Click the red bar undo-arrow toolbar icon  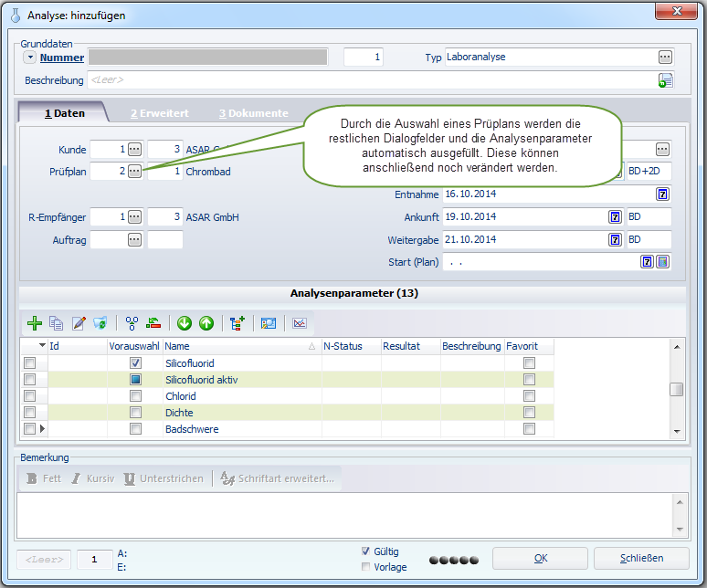pyautogui.click(x=153, y=323)
